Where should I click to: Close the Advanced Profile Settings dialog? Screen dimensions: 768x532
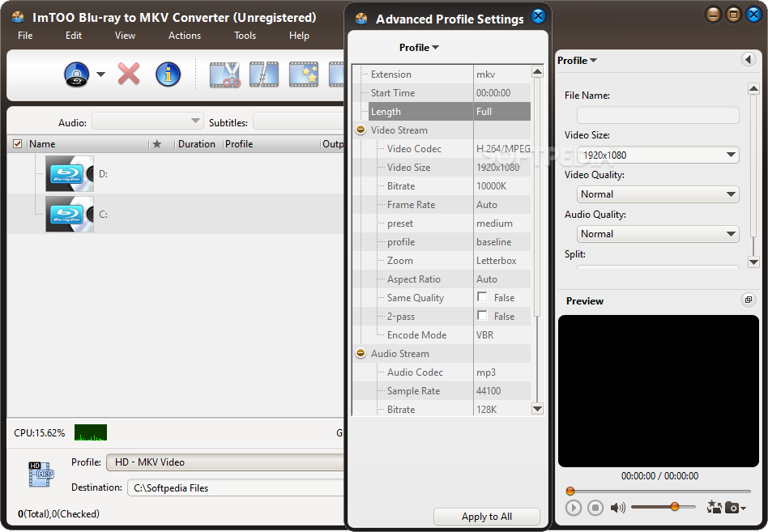[x=538, y=16]
